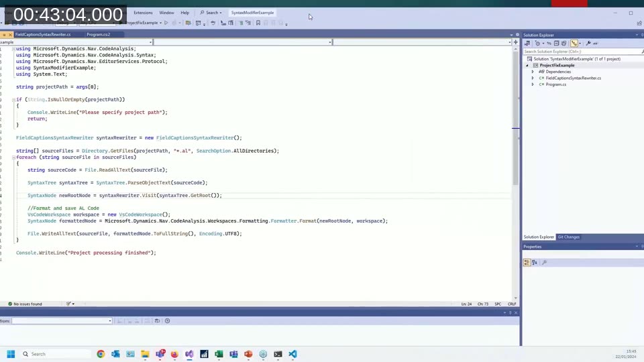Open Visual Studio from the taskbar
Viewport: 644px width, 362px height.
click(x=189, y=354)
